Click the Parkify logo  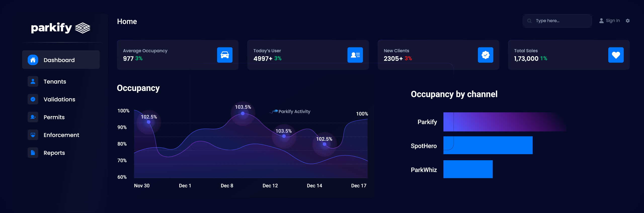point(61,28)
